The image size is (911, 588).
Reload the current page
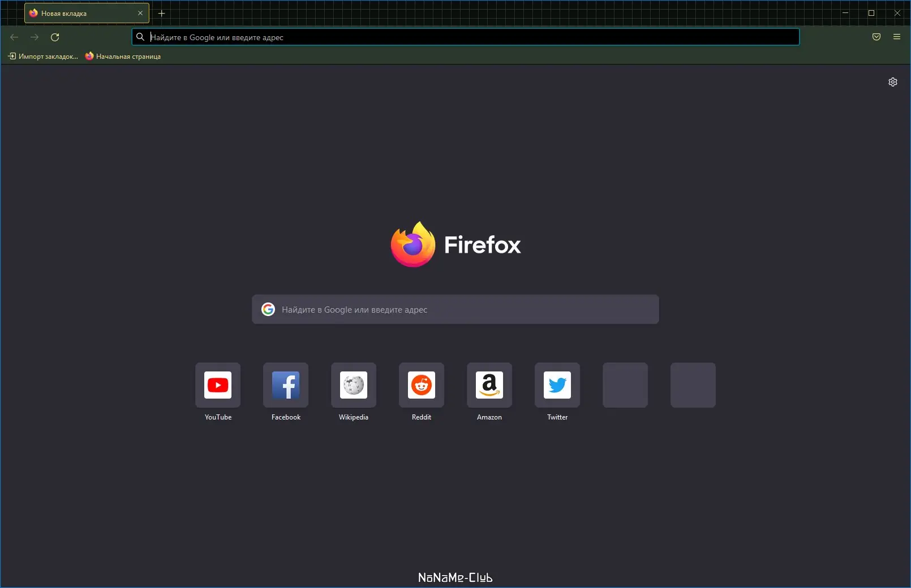pos(55,37)
